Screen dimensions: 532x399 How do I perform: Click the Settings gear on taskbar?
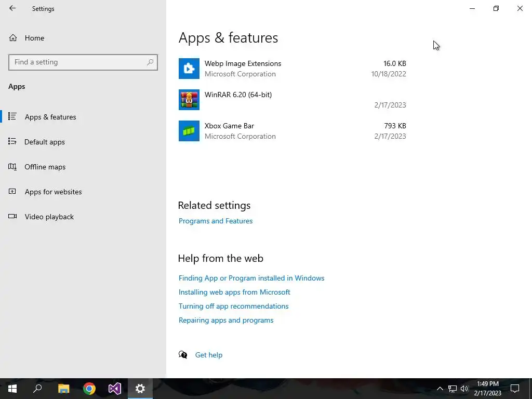140,389
